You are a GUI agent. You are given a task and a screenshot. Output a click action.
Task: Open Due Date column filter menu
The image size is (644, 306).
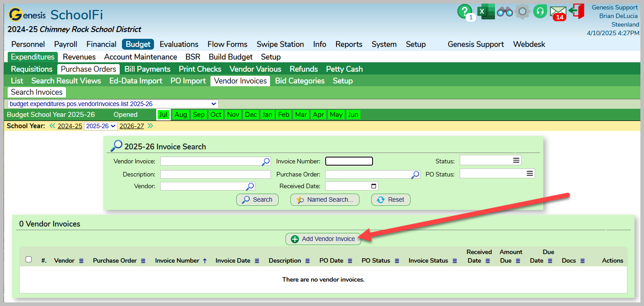coord(550,261)
